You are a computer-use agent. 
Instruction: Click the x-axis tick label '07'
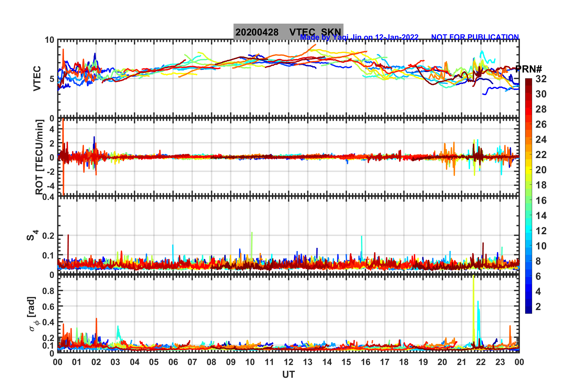(x=192, y=362)
